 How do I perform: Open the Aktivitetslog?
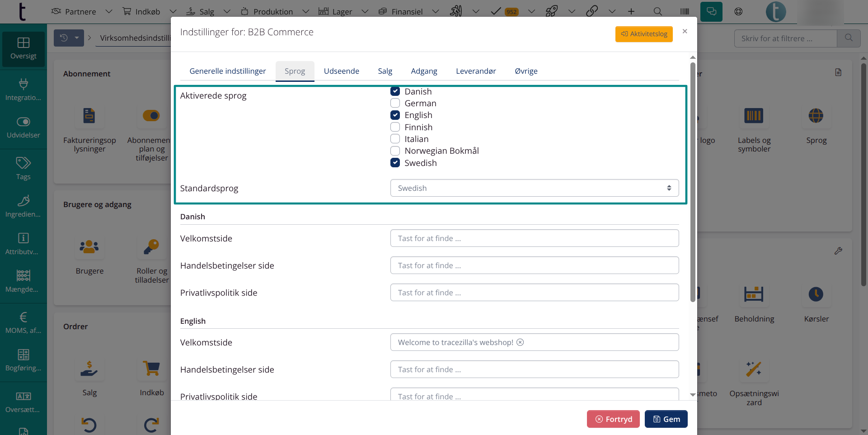643,34
